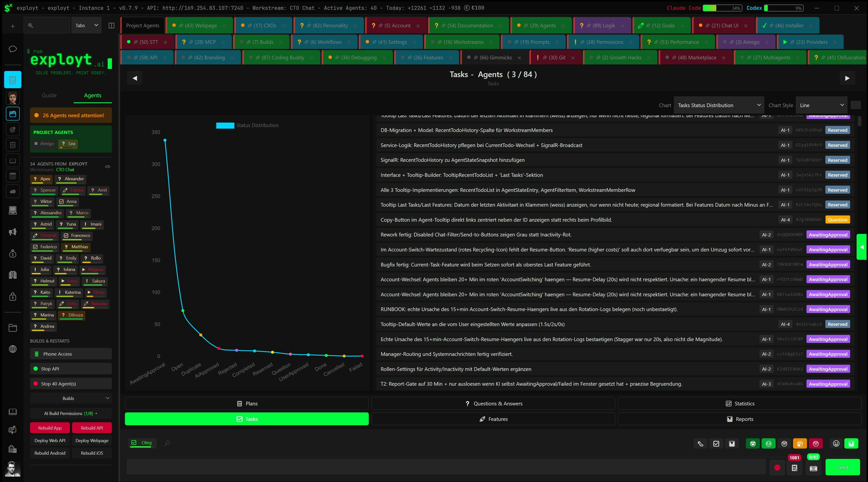The image size is (868, 482).
Task: Click the bright green chart icon button
Action: [x=851, y=444]
